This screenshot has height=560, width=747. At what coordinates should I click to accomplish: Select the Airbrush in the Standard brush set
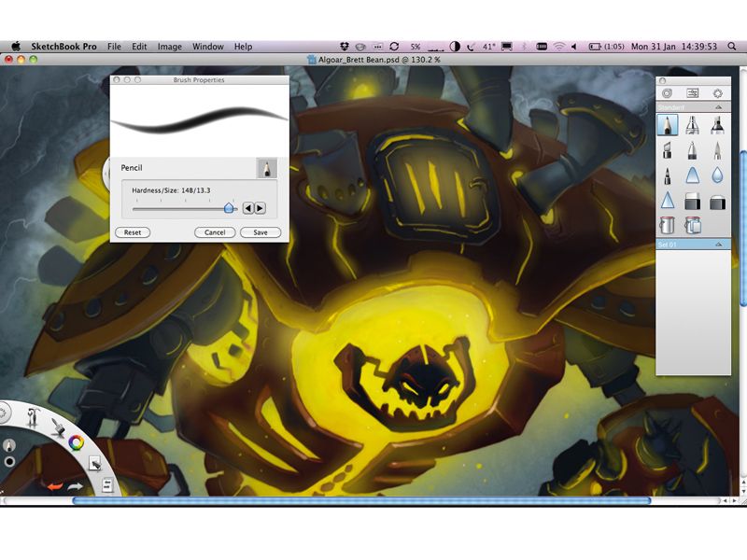[692, 125]
